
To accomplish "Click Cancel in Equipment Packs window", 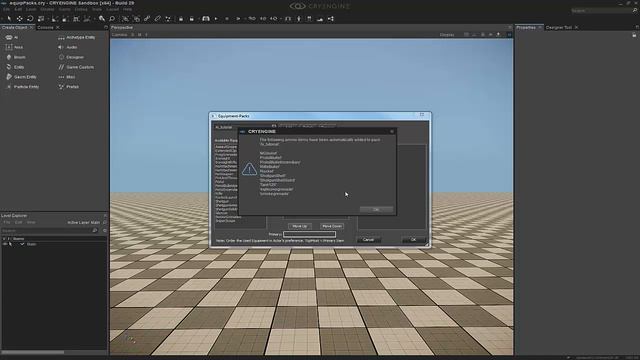I will tap(368, 240).
